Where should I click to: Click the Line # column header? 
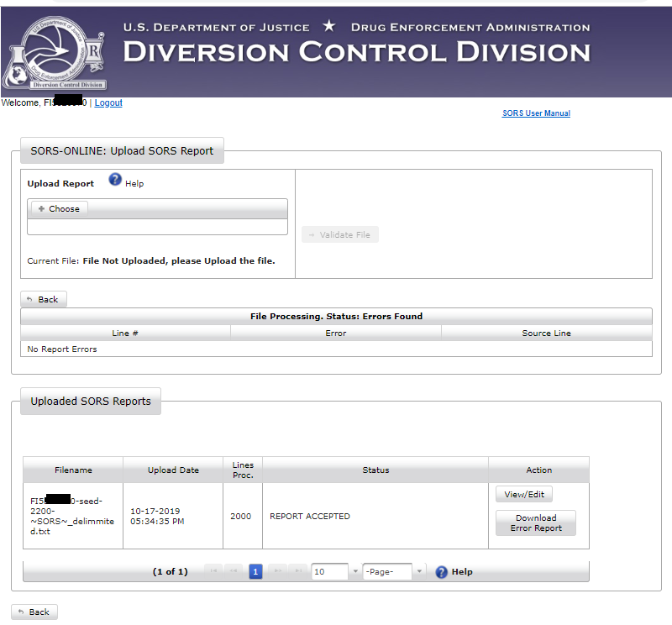coord(125,333)
